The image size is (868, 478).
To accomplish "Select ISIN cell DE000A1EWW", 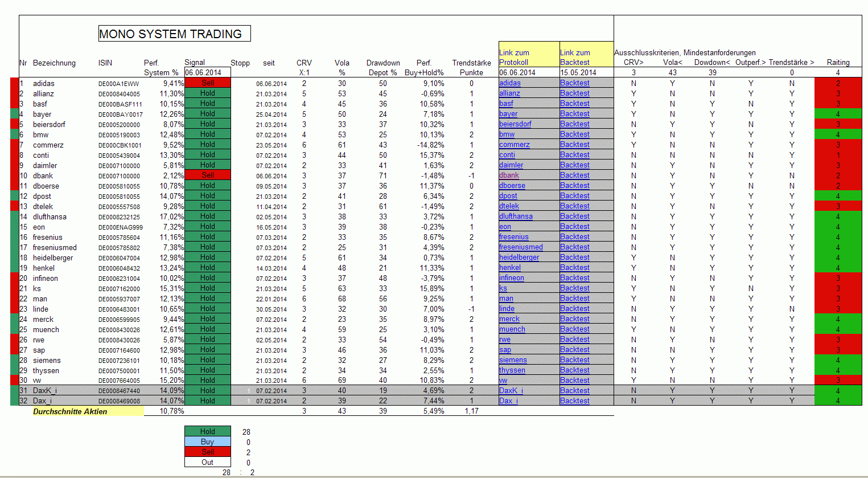I will 118,84.
